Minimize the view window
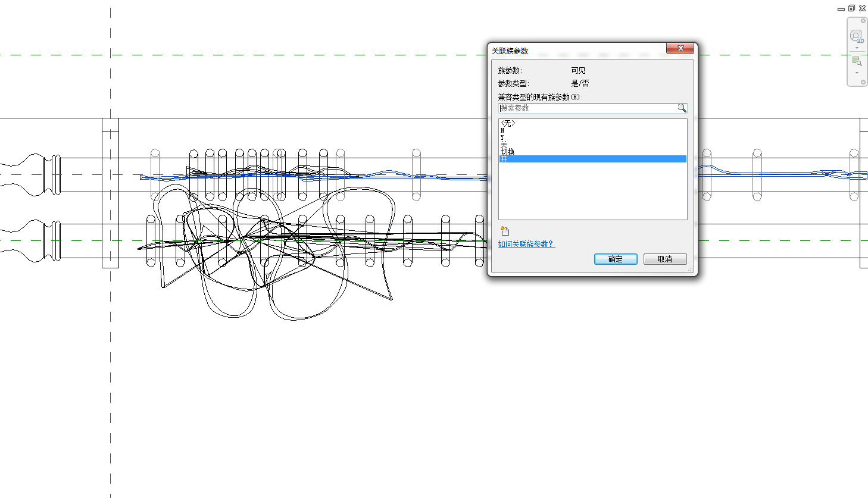 tap(841, 9)
